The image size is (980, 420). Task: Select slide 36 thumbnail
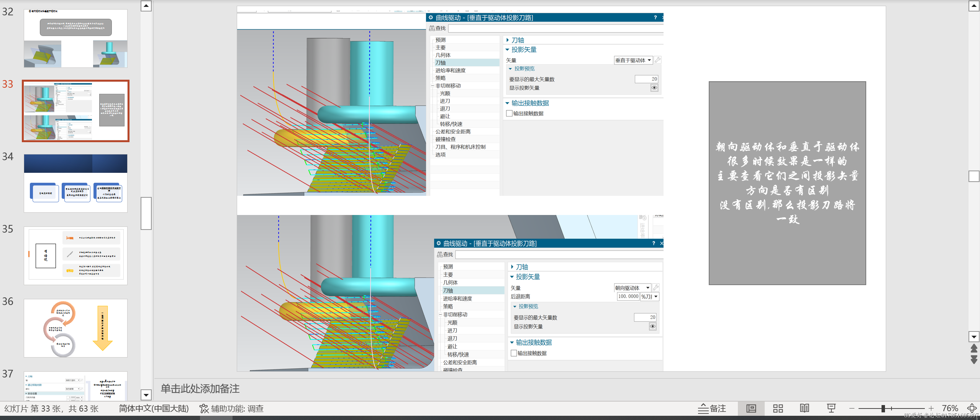pos(75,328)
